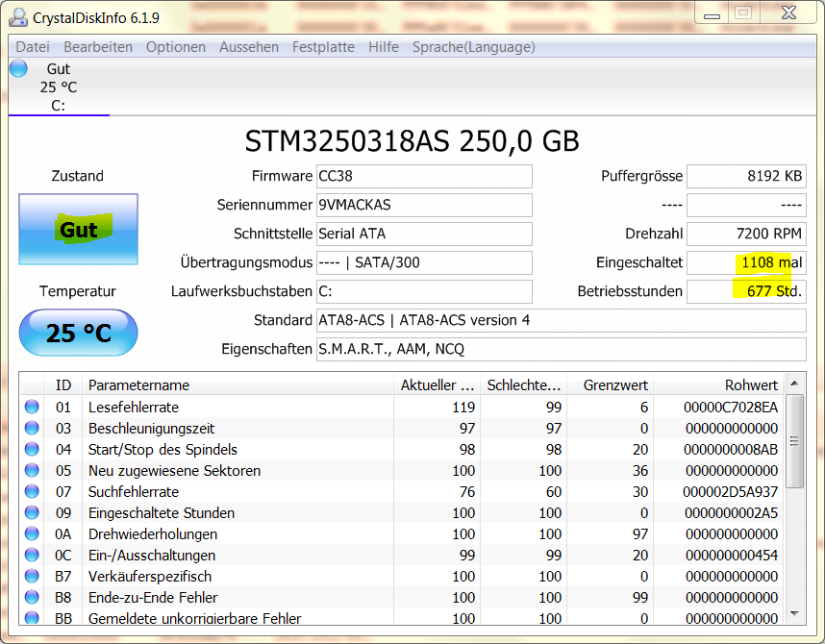Click the Betriebsstunden value 677 Std.
Screen dimensions: 825x644
(x=746, y=292)
